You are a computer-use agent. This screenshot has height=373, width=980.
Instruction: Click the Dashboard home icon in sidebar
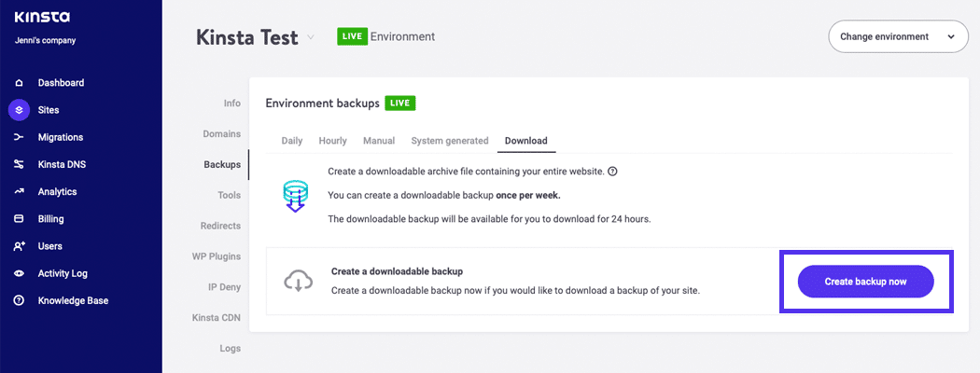click(x=19, y=83)
